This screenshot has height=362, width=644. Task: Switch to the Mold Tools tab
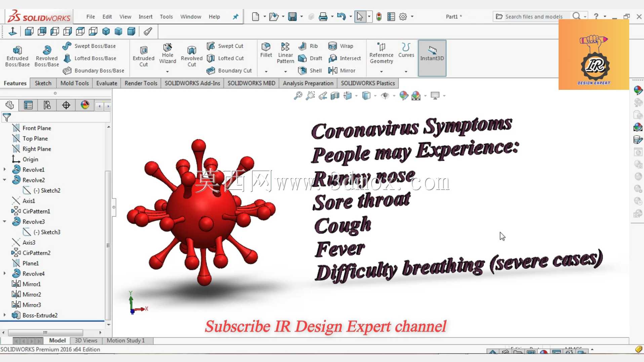click(74, 83)
